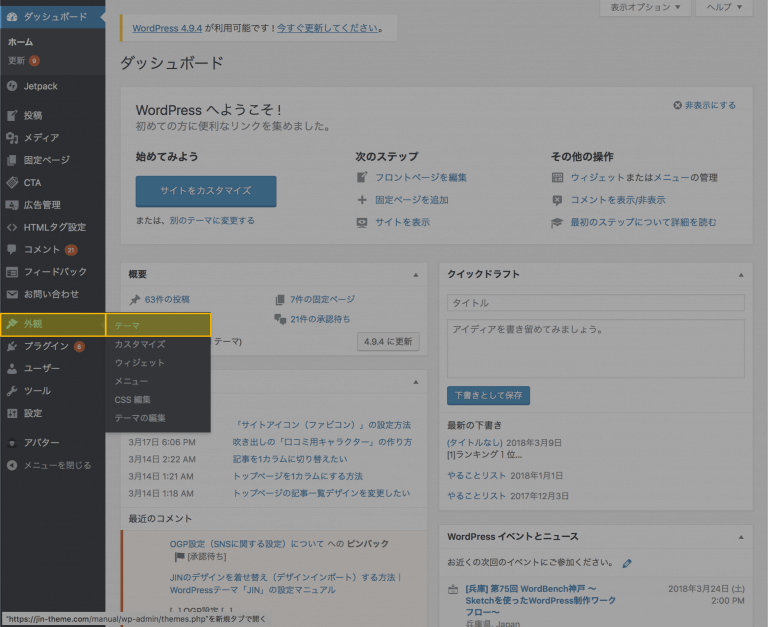Click 今すぐ更新してください link
Screen dimensions: 768x627
[x=328, y=28]
